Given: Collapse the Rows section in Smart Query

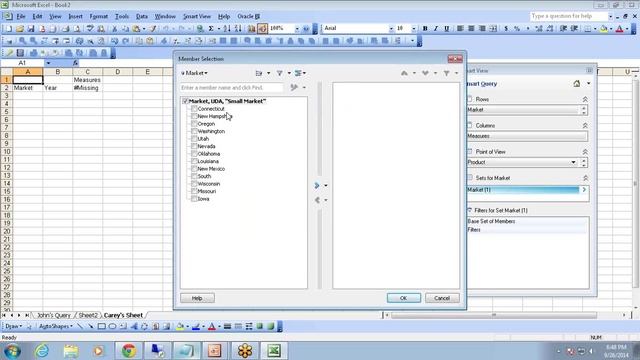Looking at the screenshot, I should 585,100.
